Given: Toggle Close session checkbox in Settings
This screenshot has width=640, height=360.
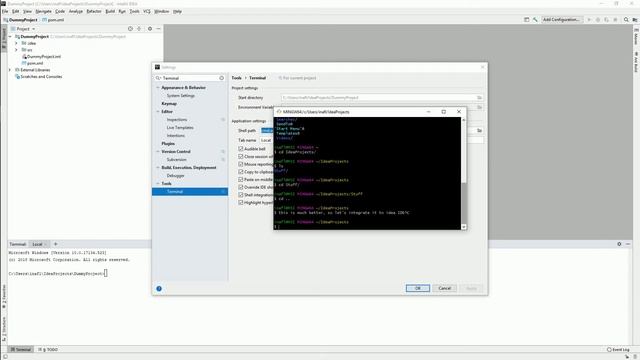Looking at the screenshot, I should [241, 157].
